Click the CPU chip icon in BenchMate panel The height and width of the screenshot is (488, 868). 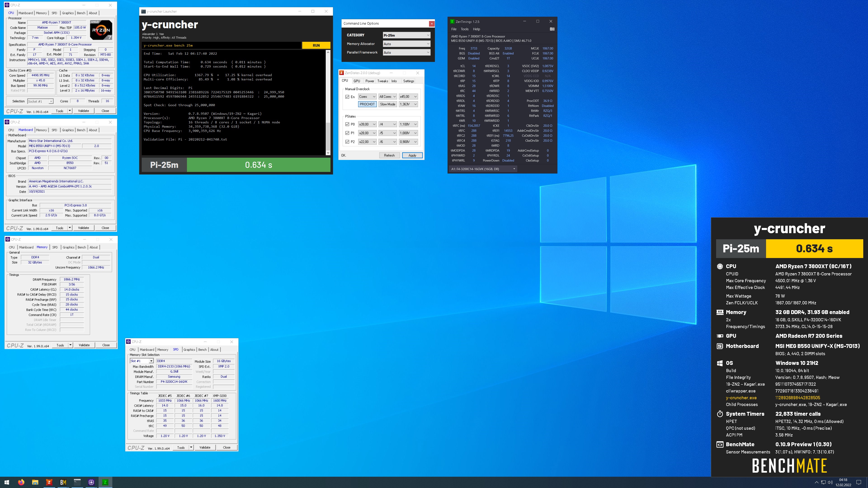(720, 266)
